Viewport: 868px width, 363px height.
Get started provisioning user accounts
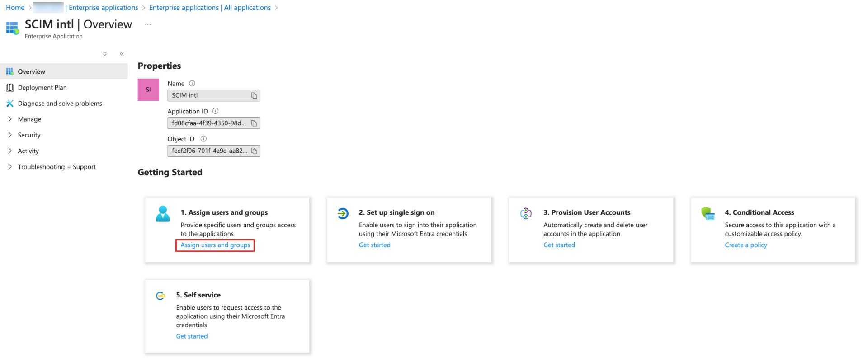point(559,245)
